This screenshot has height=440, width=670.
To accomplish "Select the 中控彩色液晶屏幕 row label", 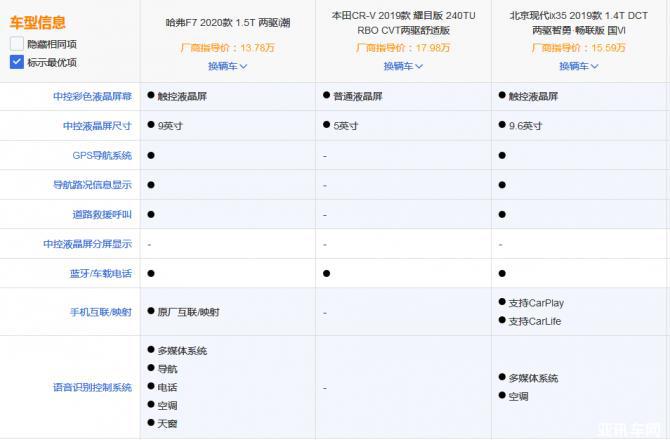I will (92, 97).
